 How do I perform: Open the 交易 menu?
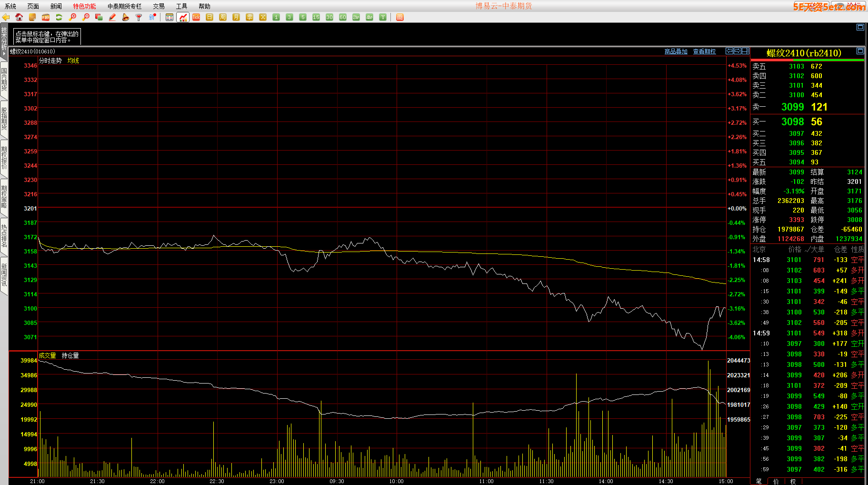[x=159, y=6]
